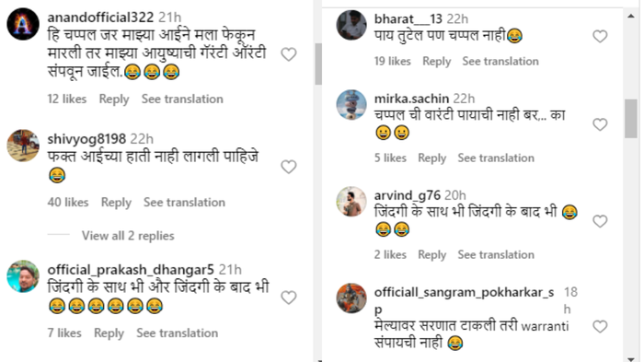Screen dimensions: 644x362
Task: Click the left panel scrollbar thumb
Action: 318,64
